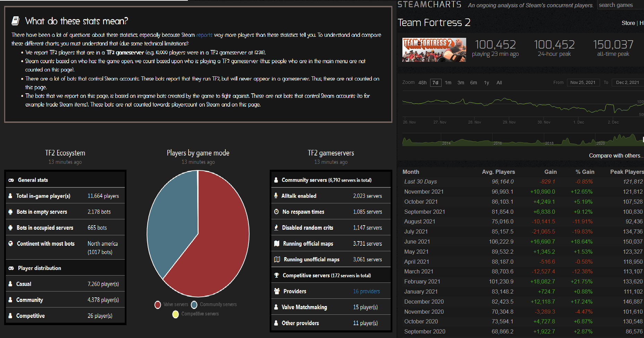Click the 150,037 all-time peak value
This screenshot has width=644, height=338.
[x=613, y=44]
